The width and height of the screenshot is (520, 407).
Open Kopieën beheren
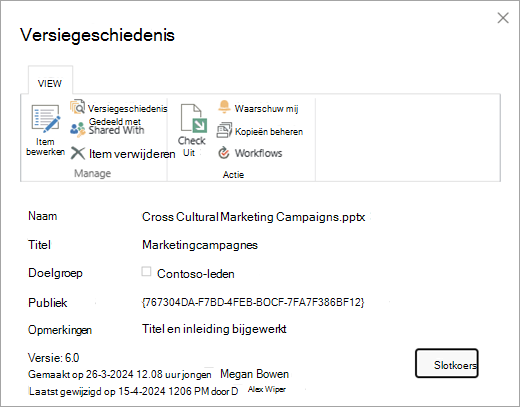(x=269, y=132)
